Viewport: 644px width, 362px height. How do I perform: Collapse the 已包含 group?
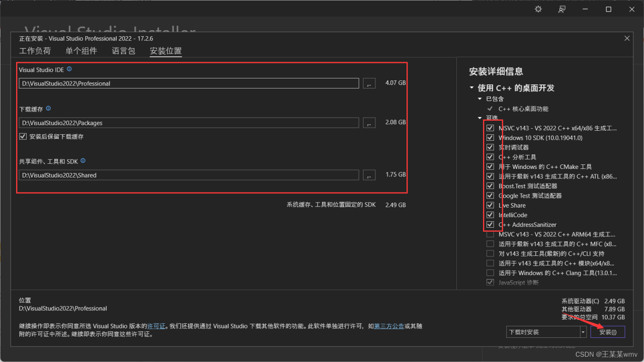click(480, 99)
